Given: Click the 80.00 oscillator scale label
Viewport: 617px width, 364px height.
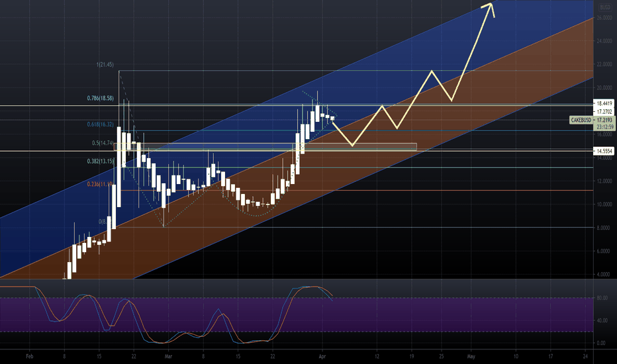Looking at the screenshot, I should pyautogui.click(x=602, y=298).
